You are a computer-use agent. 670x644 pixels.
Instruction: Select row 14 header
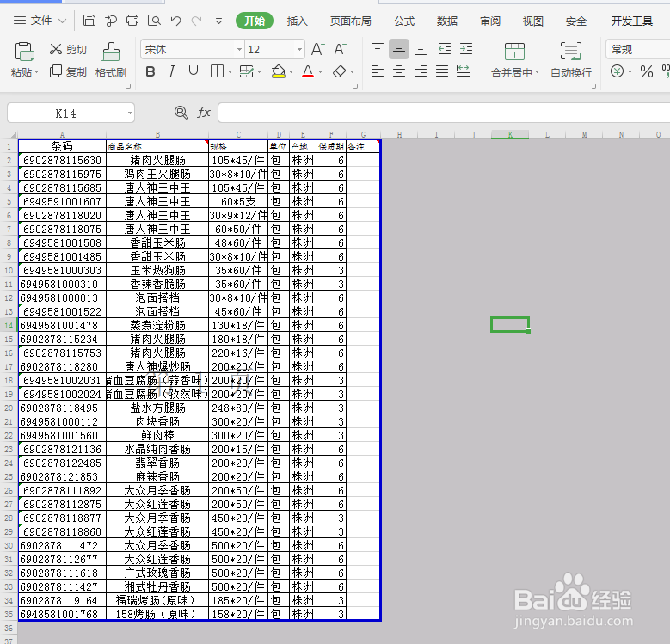9,325
